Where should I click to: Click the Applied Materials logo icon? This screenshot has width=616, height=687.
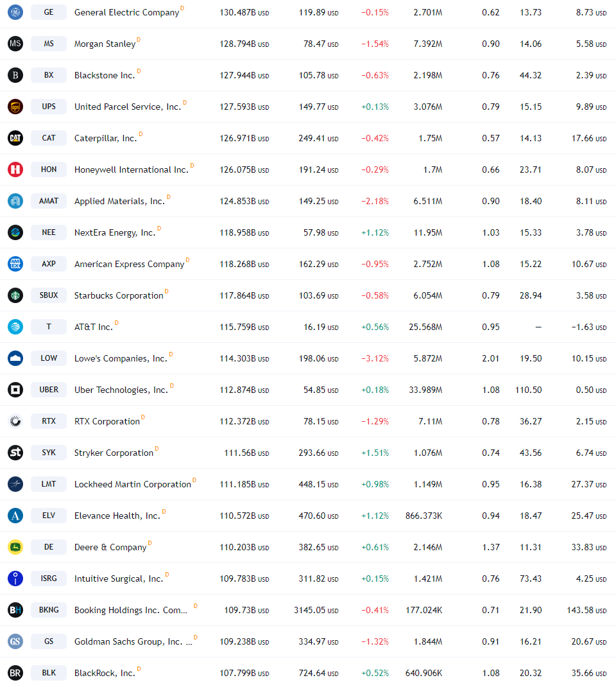15,201
